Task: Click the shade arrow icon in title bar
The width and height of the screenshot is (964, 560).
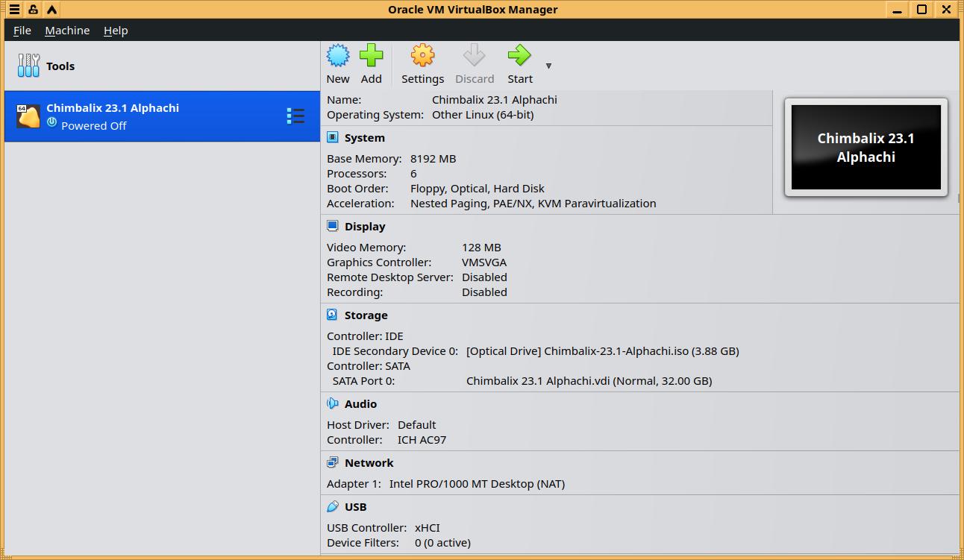Action: tap(51, 10)
